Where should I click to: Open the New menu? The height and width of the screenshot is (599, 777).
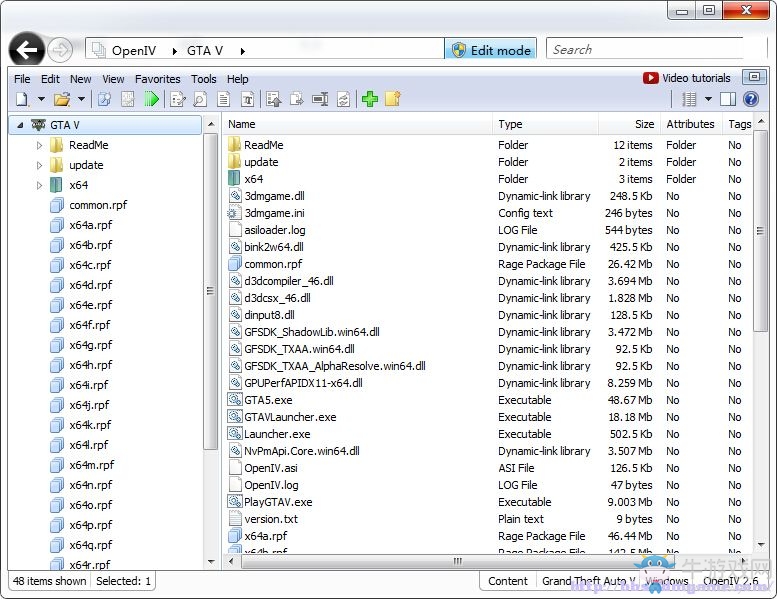(80, 79)
